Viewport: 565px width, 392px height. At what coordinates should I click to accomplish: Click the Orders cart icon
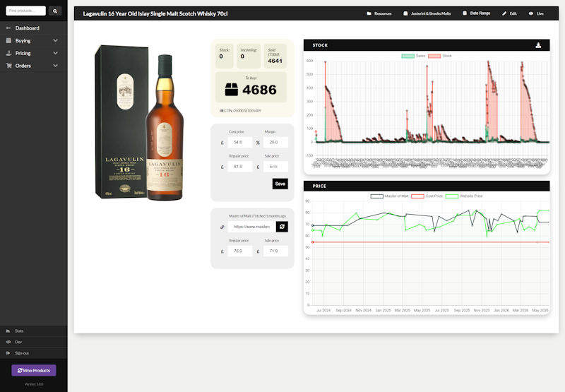[8, 66]
